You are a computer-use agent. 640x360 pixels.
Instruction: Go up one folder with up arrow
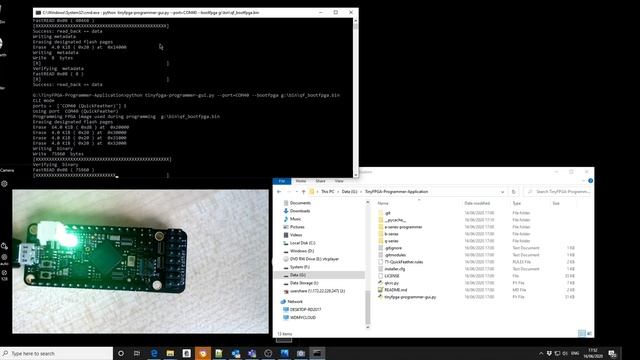point(303,191)
